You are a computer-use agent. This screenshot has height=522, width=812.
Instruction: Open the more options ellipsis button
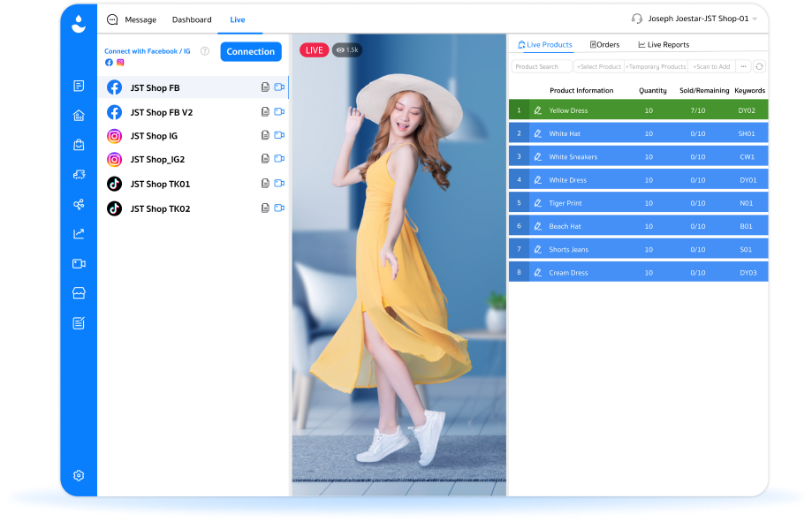pos(743,66)
